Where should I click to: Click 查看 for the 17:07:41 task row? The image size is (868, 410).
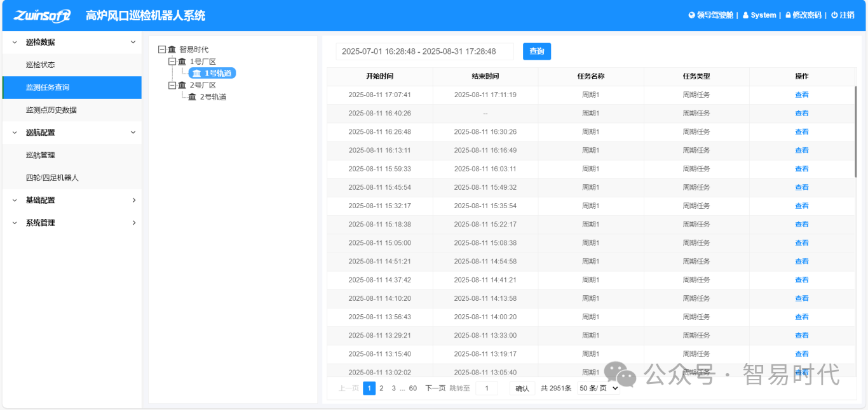point(801,95)
